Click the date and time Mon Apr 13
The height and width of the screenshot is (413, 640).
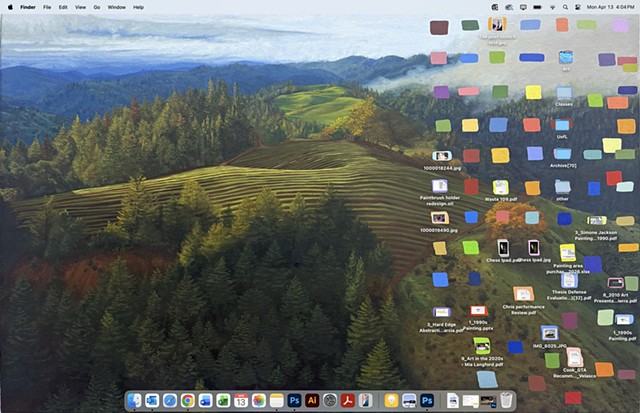pyautogui.click(x=610, y=7)
